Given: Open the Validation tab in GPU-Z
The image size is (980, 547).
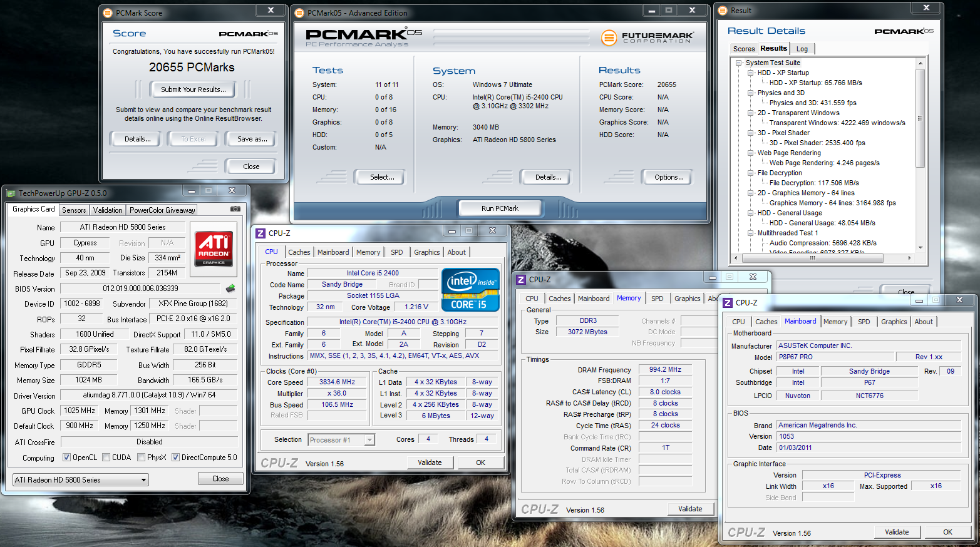Looking at the screenshot, I should 108,210.
